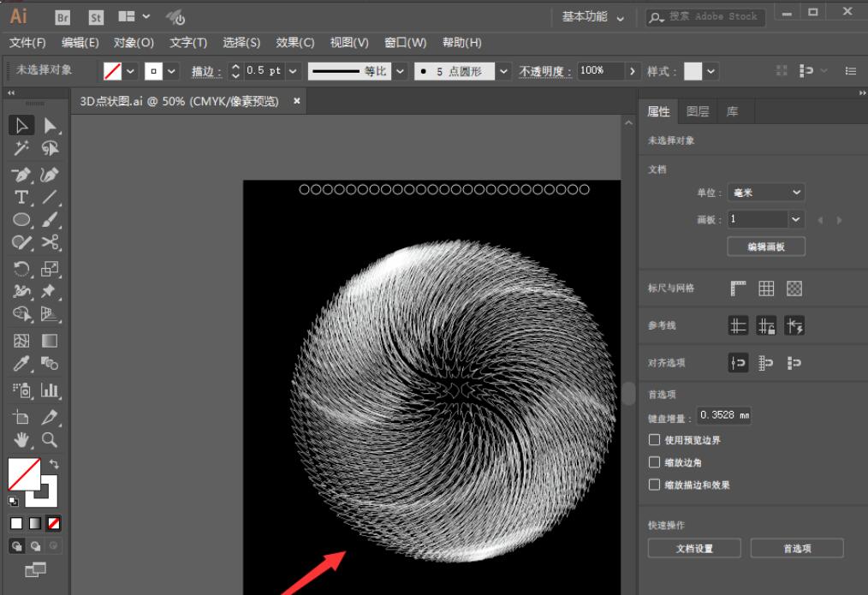Screen dimensions: 868x595
Task: Select the Puppet Warp pin tool
Action: (50, 291)
